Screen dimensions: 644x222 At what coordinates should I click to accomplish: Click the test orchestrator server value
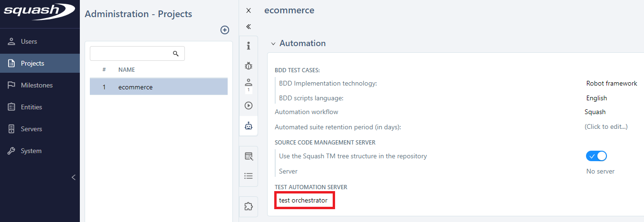[x=303, y=201]
